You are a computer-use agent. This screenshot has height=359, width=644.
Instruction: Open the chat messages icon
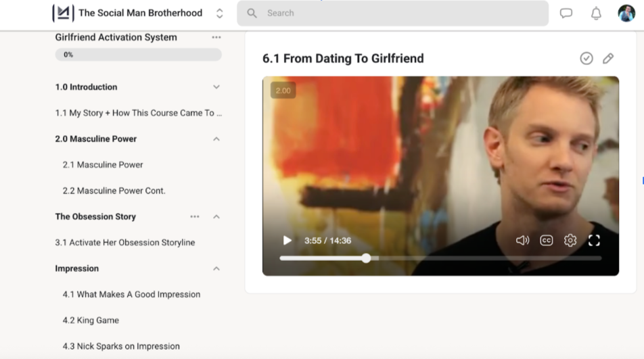coord(566,13)
